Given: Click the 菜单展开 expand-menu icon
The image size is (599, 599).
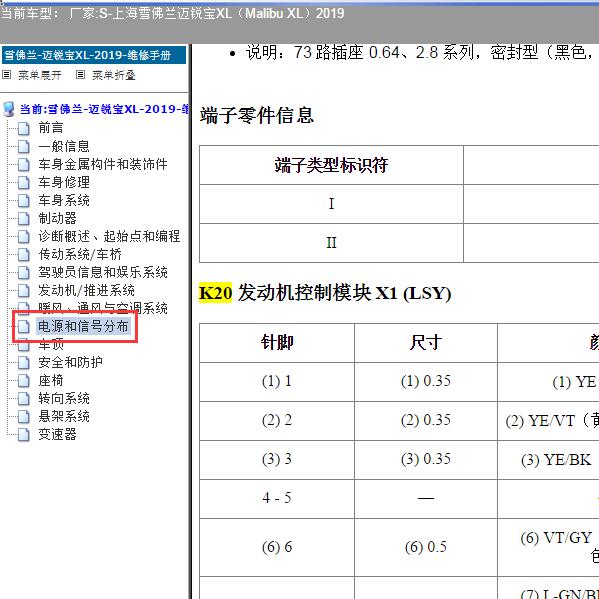Looking at the screenshot, I should pyautogui.click(x=6, y=74).
